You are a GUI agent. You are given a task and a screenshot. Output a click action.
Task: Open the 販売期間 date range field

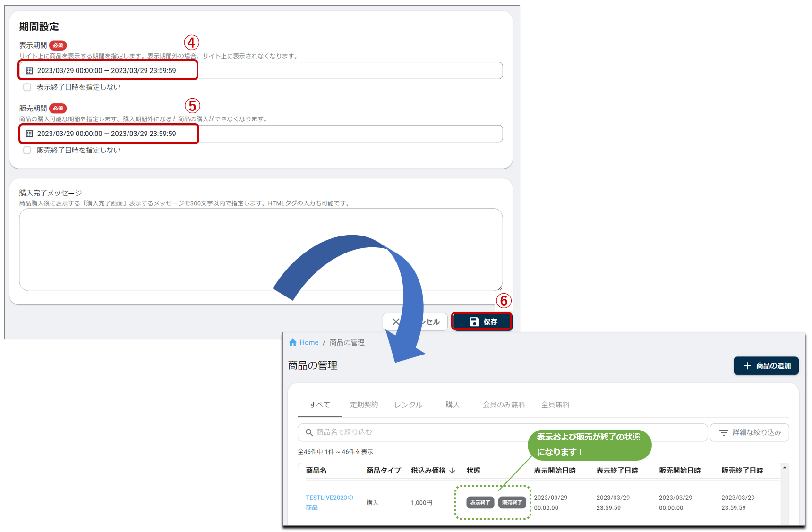click(x=261, y=134)
